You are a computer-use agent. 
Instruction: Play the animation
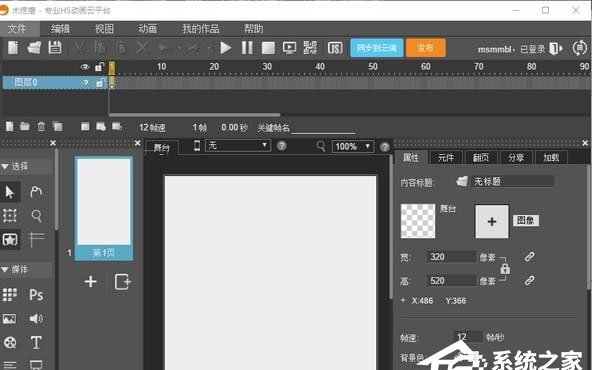point(226,48)
